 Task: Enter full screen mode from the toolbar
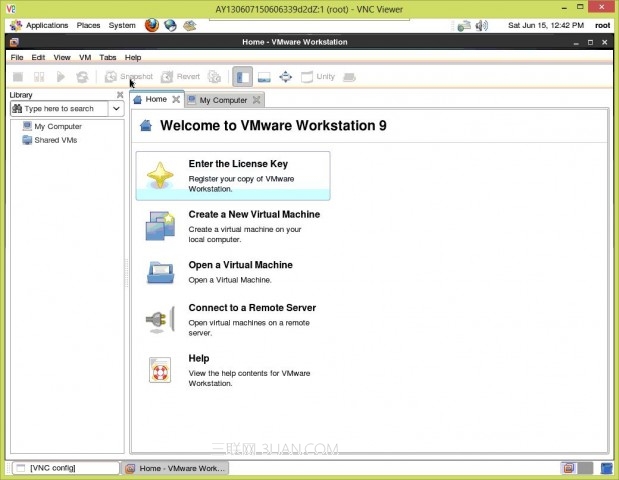click(286, 77)
